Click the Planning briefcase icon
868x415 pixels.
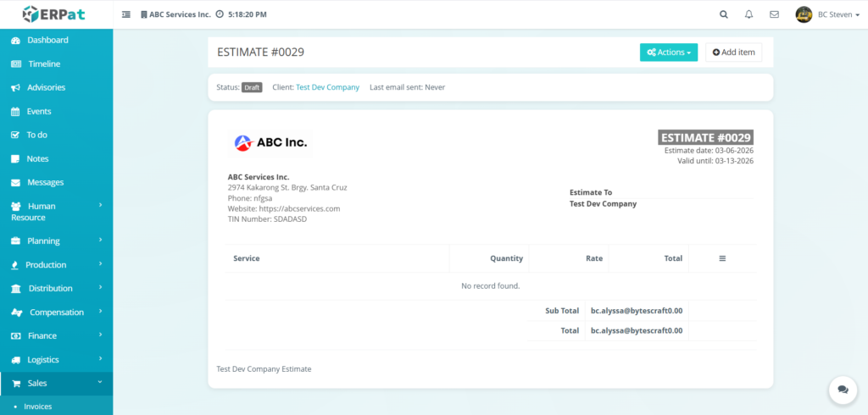tap(15, 241)
